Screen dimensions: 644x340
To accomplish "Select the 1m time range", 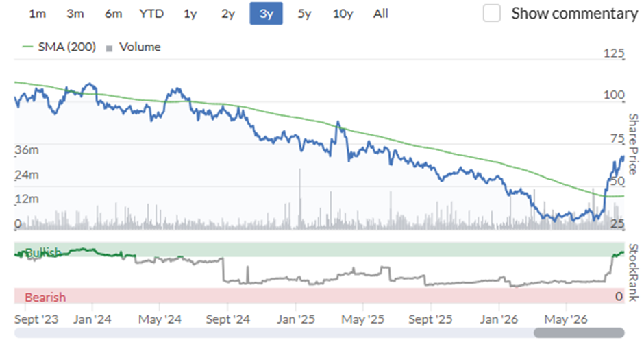I will click(x=37, y=14).
